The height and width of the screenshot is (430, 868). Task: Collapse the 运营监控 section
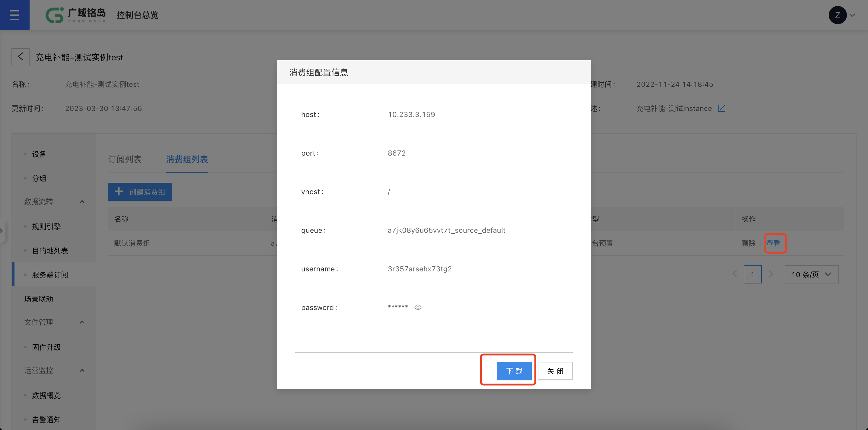(82, 370)
